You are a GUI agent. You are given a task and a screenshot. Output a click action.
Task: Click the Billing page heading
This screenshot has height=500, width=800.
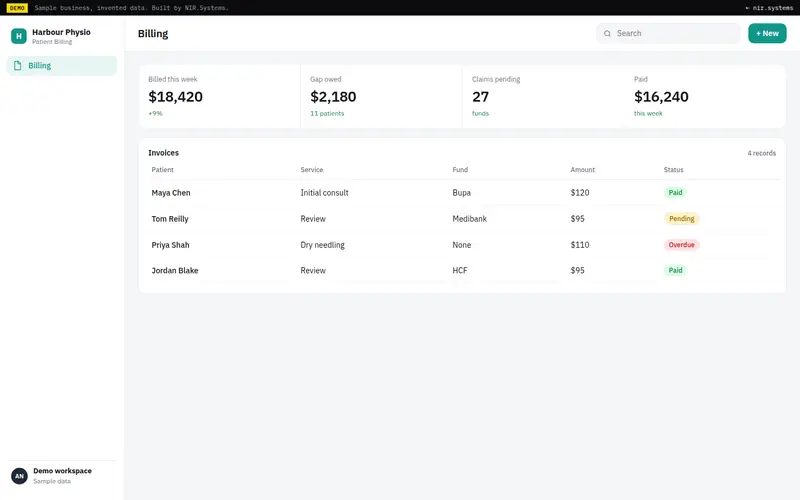coord(153,34)
